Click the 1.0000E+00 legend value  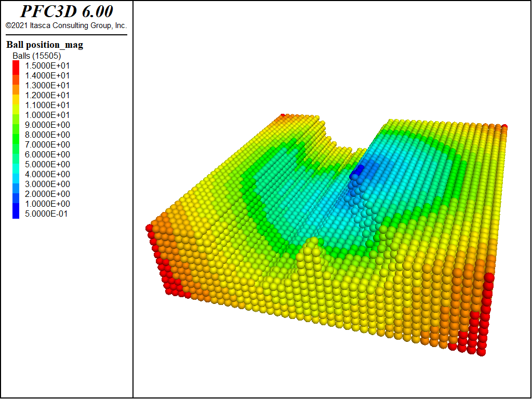[47, 204]
